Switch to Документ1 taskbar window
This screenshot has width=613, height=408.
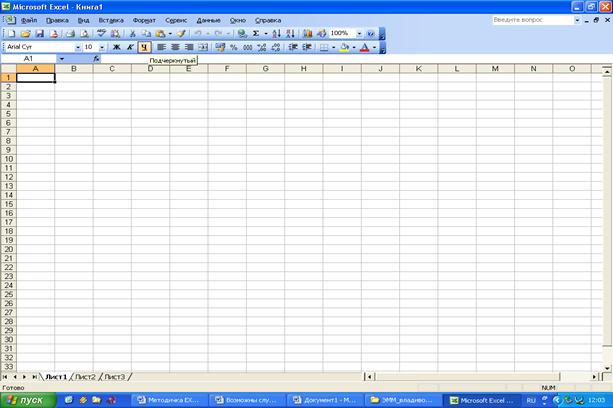325,401
